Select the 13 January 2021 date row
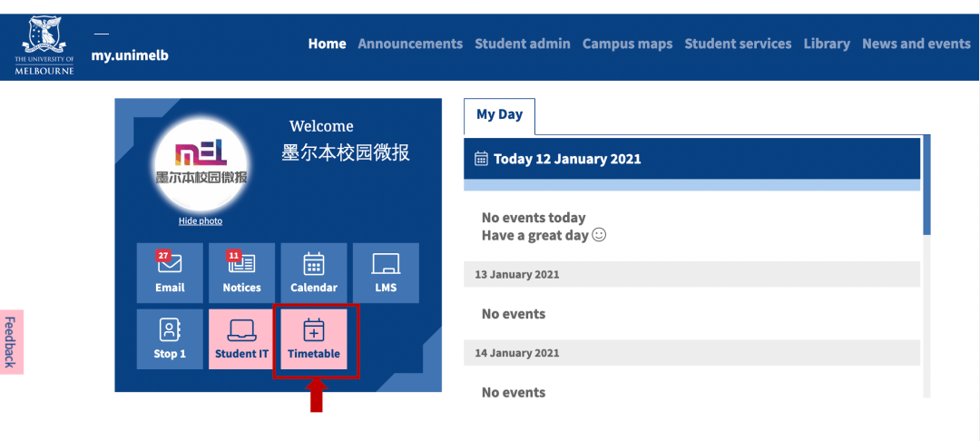 coord(691,274)
